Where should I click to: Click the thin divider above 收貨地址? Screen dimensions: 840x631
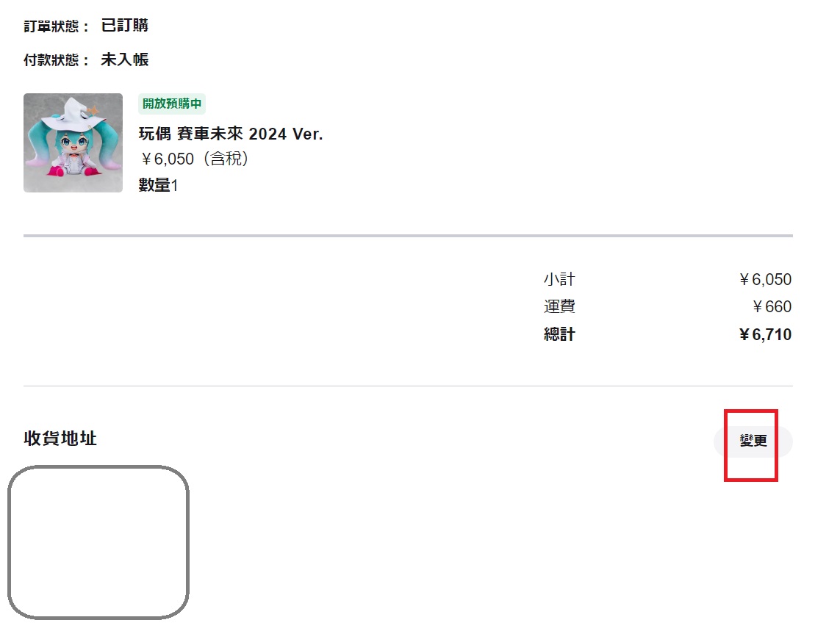pos(408,386)
